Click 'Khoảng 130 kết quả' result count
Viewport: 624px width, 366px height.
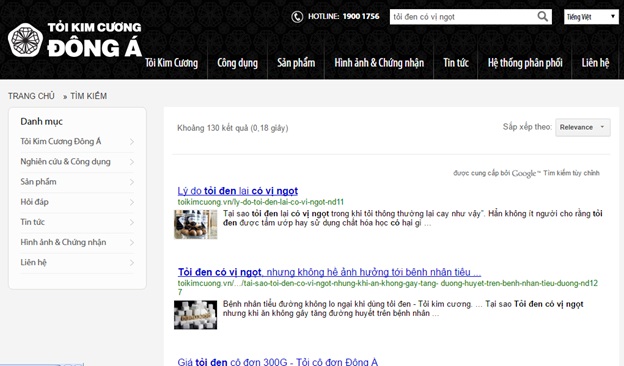click(x=233, y=128)
